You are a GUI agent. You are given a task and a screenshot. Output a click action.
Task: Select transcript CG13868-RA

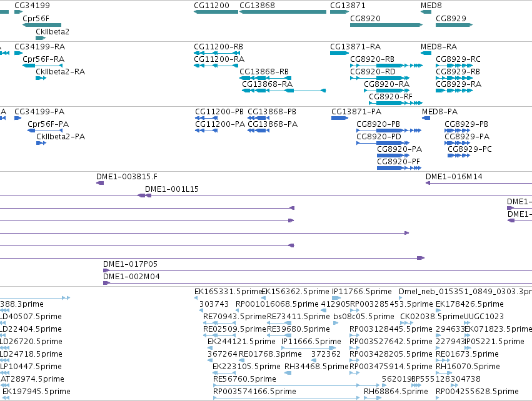pos(267,84)
